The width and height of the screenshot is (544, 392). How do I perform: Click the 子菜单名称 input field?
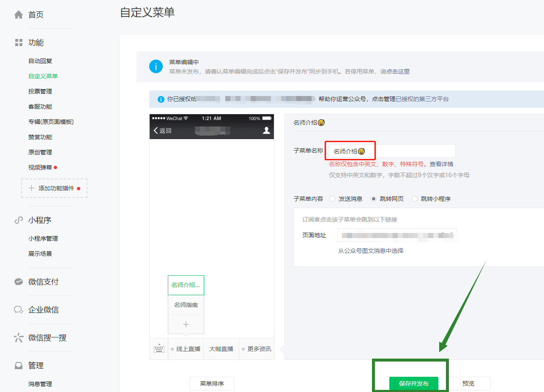(x=392, y=151)
